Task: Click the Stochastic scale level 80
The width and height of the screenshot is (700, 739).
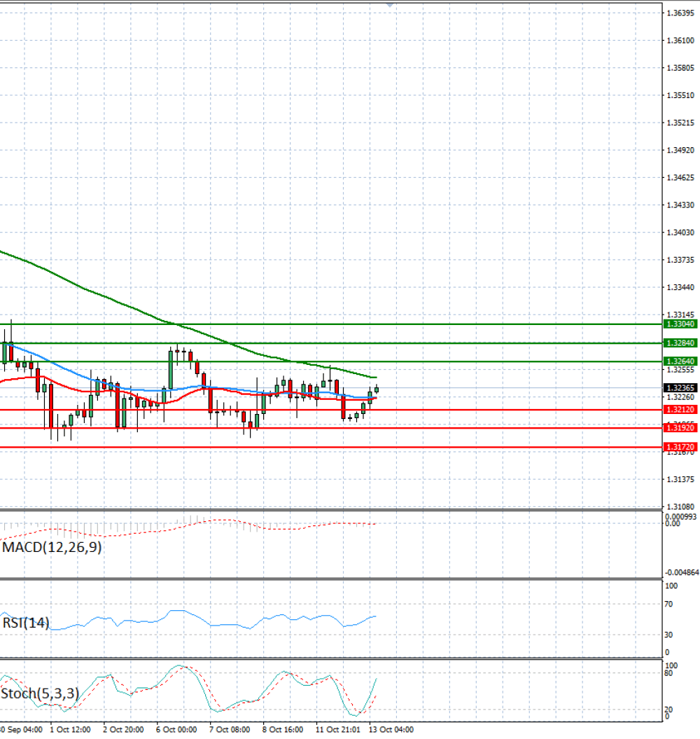Action: 668,673
